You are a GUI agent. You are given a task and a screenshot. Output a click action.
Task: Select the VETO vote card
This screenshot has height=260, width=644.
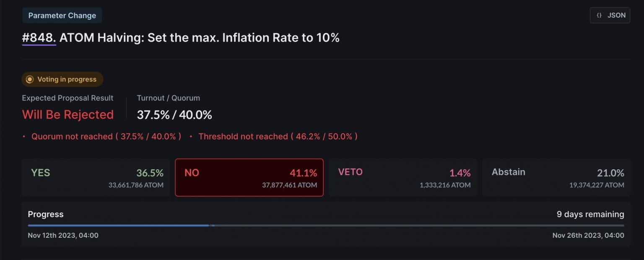402,178
